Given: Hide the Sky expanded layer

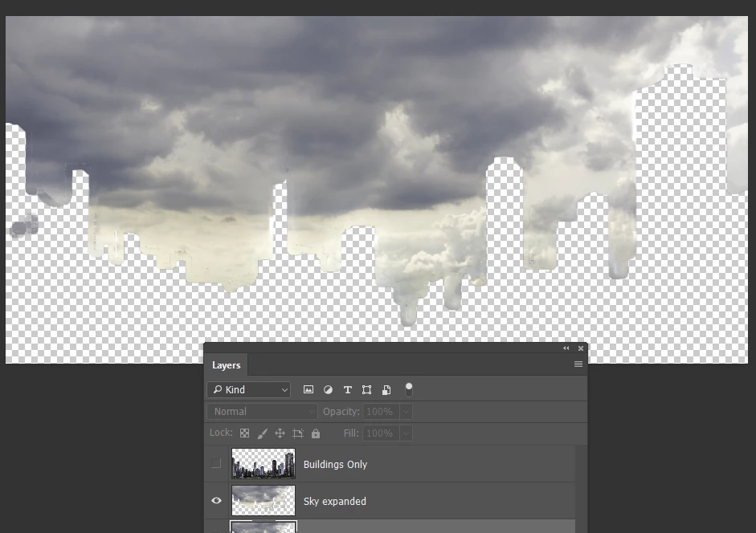Looking at the screenshot, I should (216, 500).
